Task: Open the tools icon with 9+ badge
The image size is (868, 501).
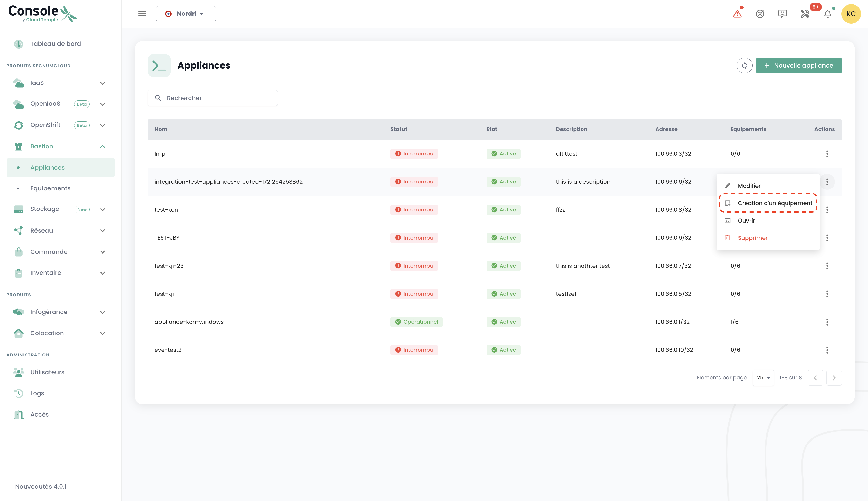Action: click(805, 14)
